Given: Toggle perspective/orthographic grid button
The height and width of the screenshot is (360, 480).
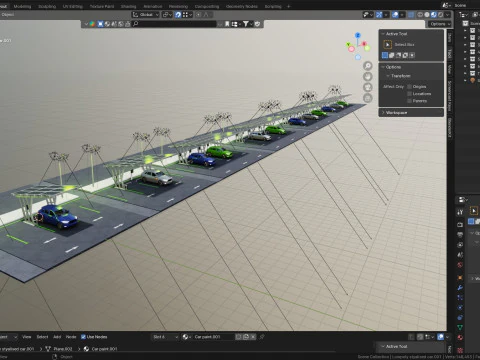Looking at the screenshot, I should coord(368,98).
